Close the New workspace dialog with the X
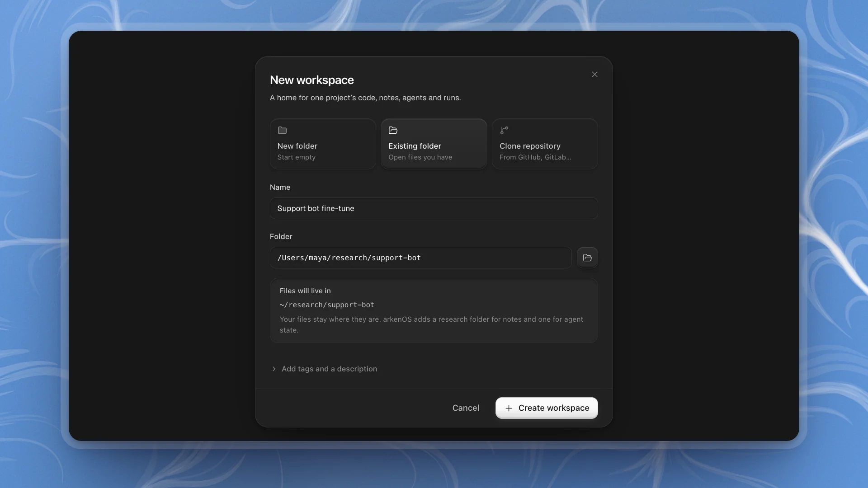 pyautogui.click(x=594, y=75)
